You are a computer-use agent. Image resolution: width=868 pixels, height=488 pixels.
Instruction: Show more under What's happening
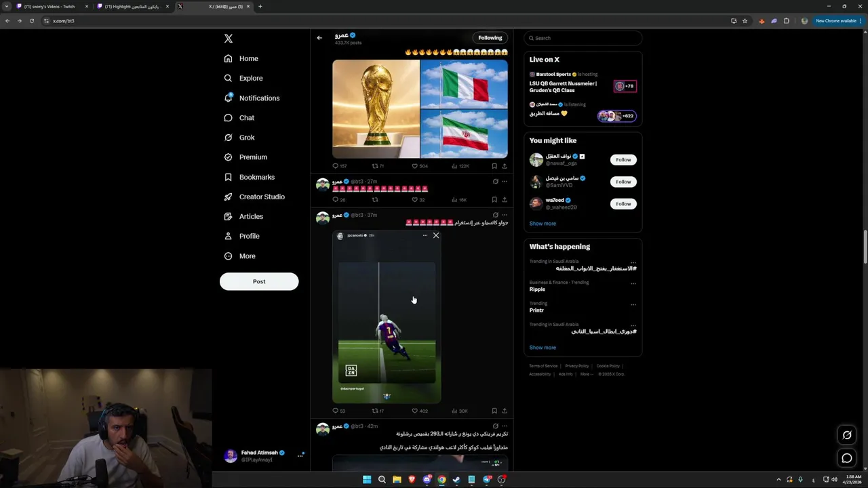(x=542, y=348)
